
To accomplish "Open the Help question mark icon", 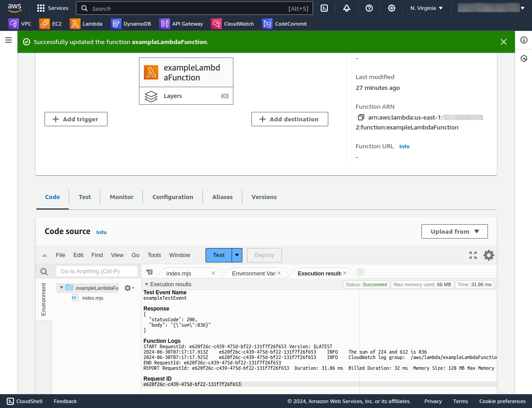I will click(x=369, y=8).
